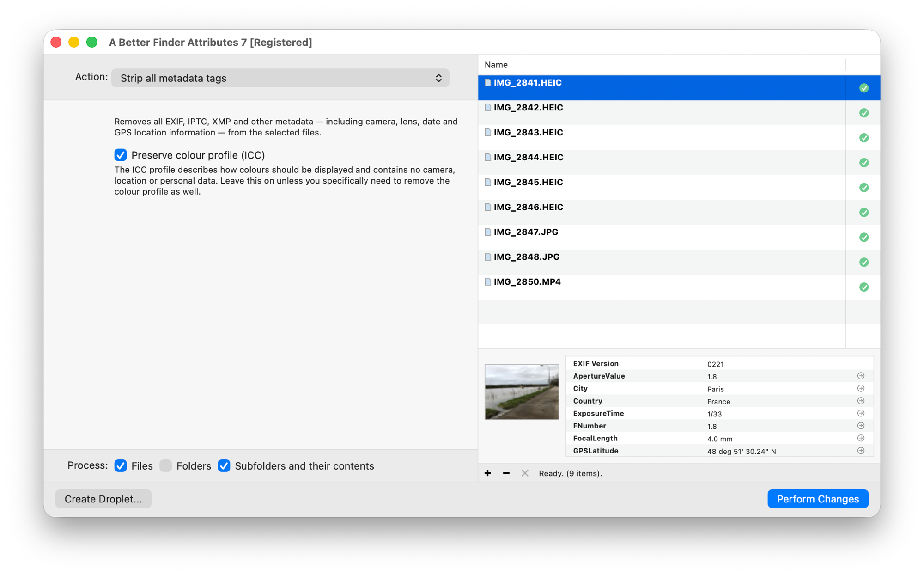Click green checkmark status for IMG_2848.JPG
This screenshot has width=924, height=575.
[864, 263]
